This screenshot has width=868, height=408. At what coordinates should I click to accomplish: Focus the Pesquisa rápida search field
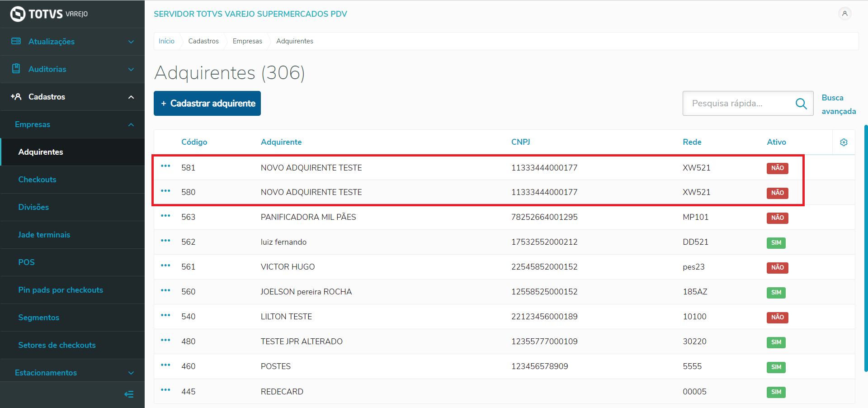[739, 104]
